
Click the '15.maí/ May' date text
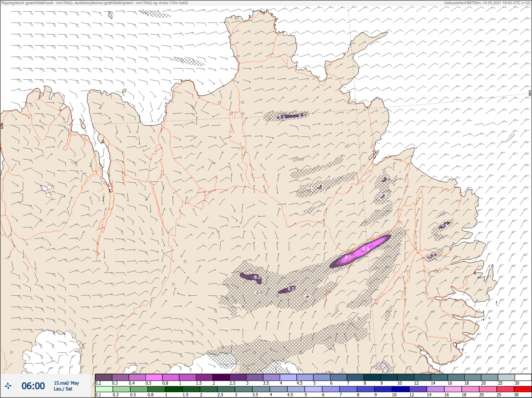[66, 383]
